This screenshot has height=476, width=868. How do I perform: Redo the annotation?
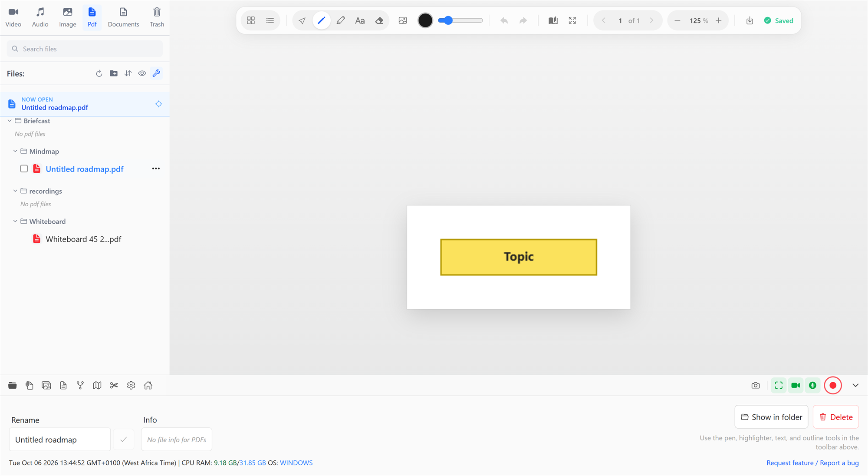523,20
